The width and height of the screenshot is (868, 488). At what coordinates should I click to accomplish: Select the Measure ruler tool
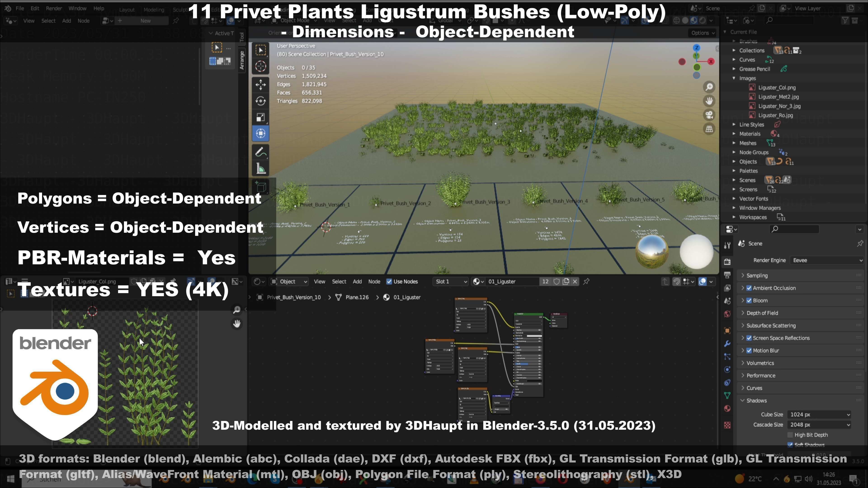tap(260, 168)
